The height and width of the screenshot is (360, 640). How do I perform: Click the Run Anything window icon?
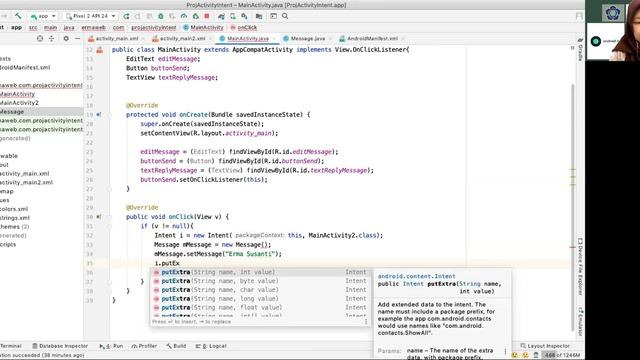[x=273, y=16]
